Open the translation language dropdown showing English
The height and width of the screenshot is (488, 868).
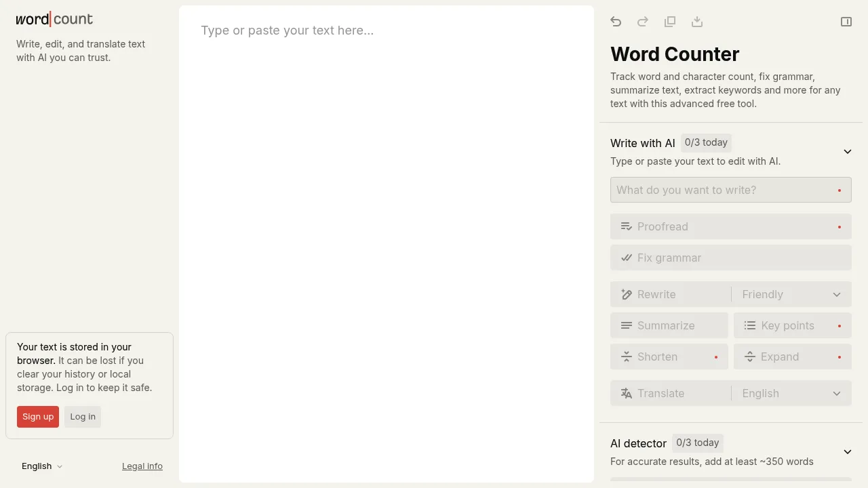pyautogui.click(x=791, y=393)
